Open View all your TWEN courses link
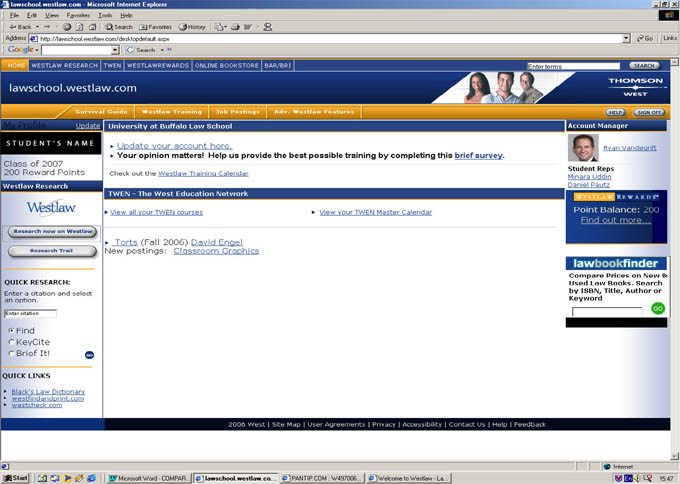The height and width of the screenshot is (484, 680). point(156,213)
